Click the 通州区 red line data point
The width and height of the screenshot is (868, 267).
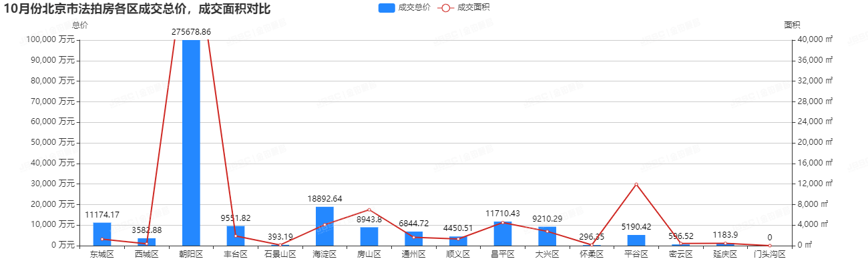pyautogui.click(x=413, y=237)
